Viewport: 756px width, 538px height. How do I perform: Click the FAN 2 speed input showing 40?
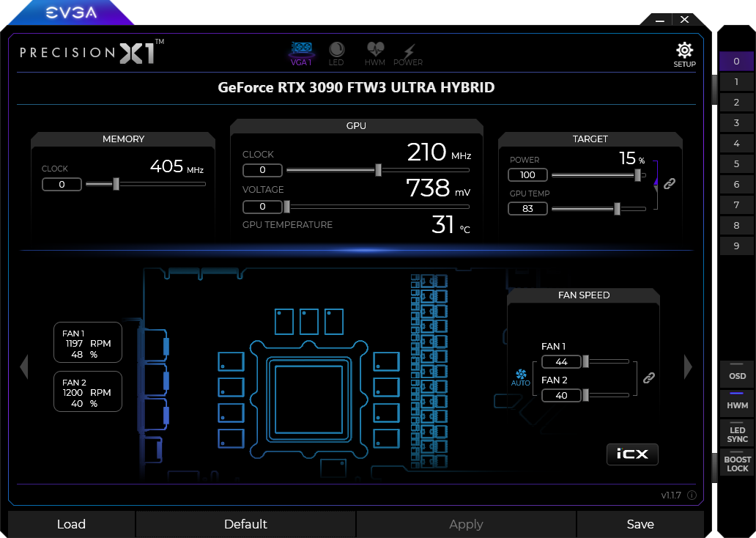561,395
